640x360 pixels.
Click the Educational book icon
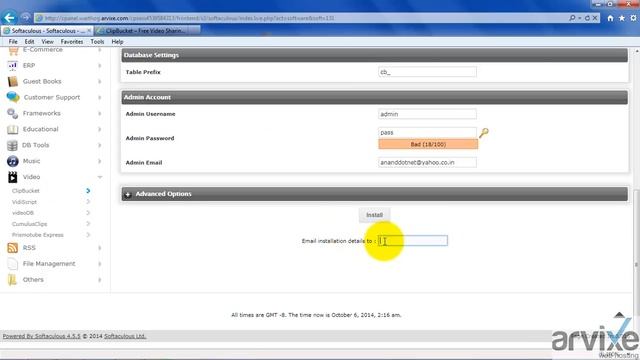click(x=13, y=129)
